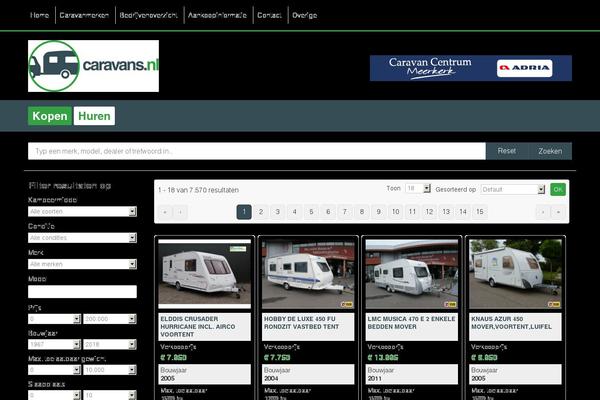Open the Kampeermiddel 'Alle soorten' dropdown
The height and width of the screenshot is (400, 600).
[x=82, y=211]
